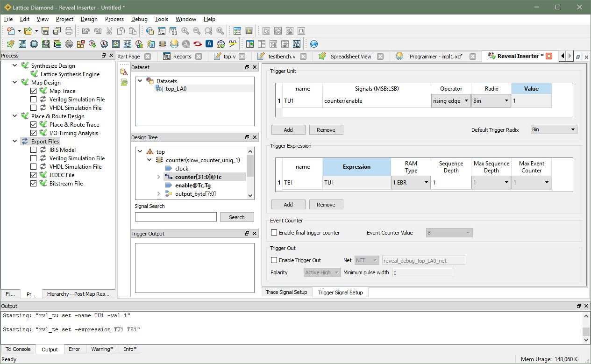Screen dimensions: 591x364
Task: Click the Open folder icon
Action: [x=28, y=31]
